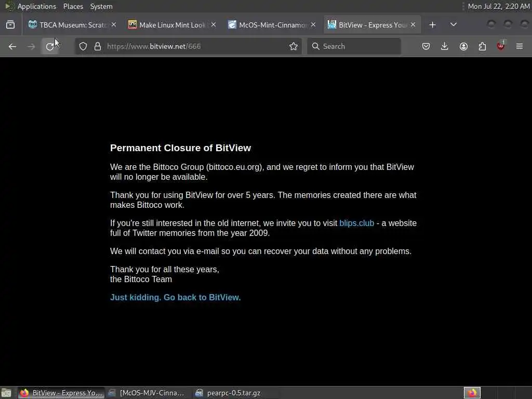532x399 pixels.
Task: Click the Search field
Action: [354, 46]
